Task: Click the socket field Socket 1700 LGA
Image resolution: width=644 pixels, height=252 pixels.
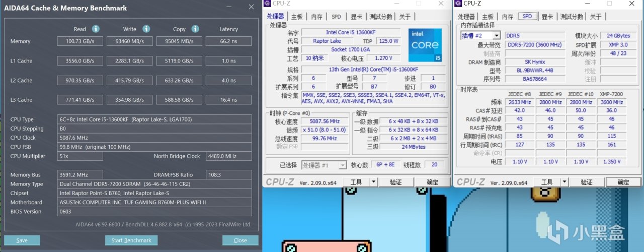Action: pyautogui.click(x=350, y=49)
